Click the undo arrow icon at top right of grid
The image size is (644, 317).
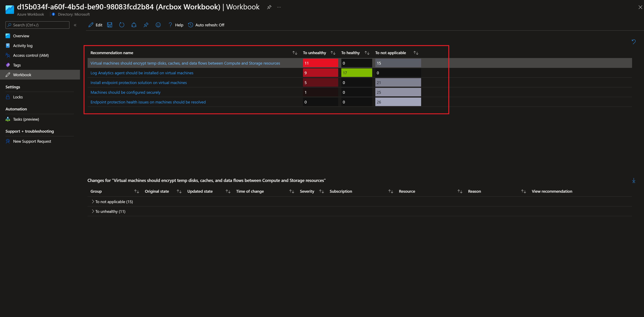click(633, 41)
